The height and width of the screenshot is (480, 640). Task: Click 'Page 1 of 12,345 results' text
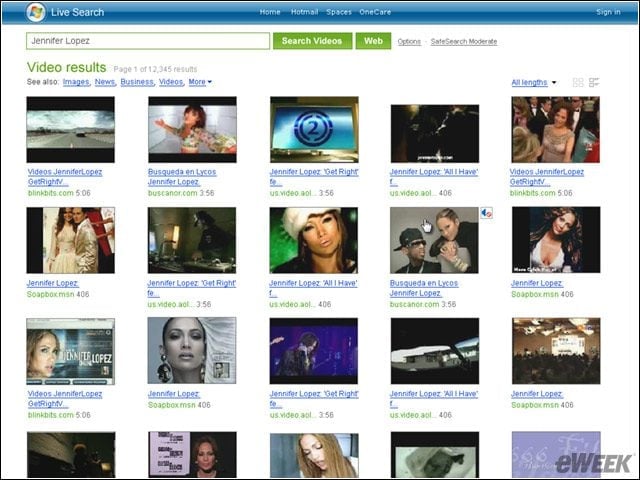[155, 69]
